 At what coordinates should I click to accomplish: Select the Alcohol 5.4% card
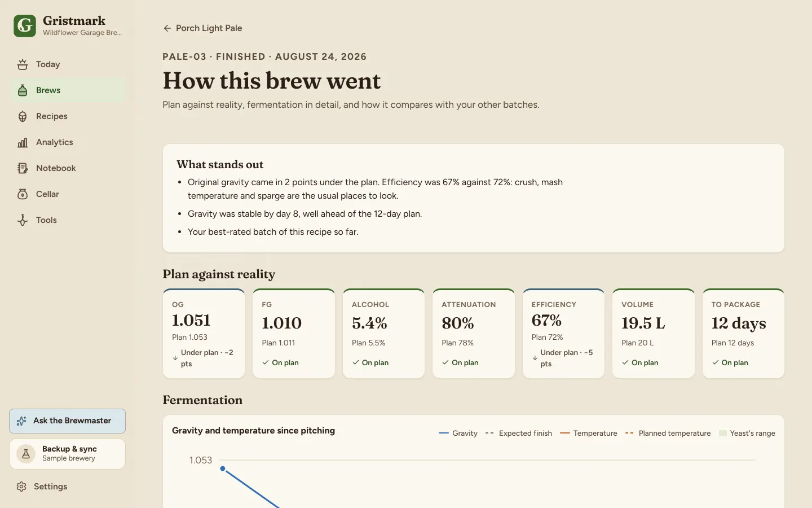[x=383, y=334]
